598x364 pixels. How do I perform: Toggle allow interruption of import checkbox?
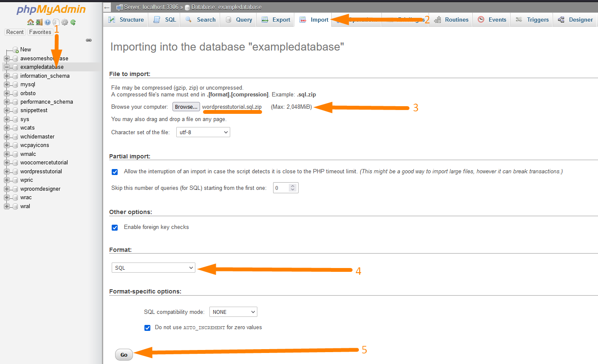(x=115, y=172)
